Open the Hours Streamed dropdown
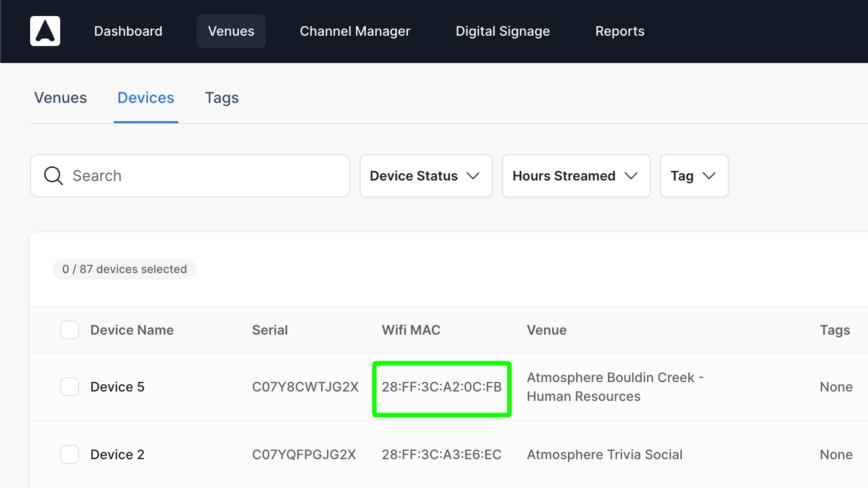 (x=576, y=176)
